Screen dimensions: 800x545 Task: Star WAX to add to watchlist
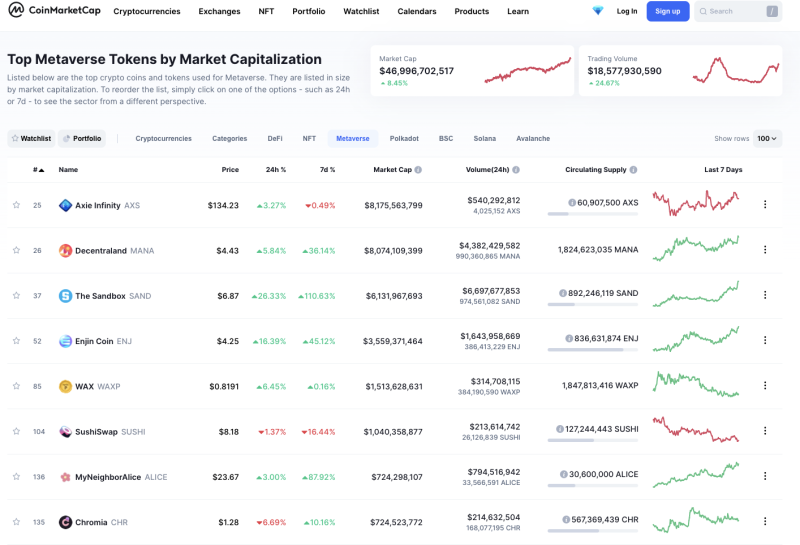coord(16,386)
